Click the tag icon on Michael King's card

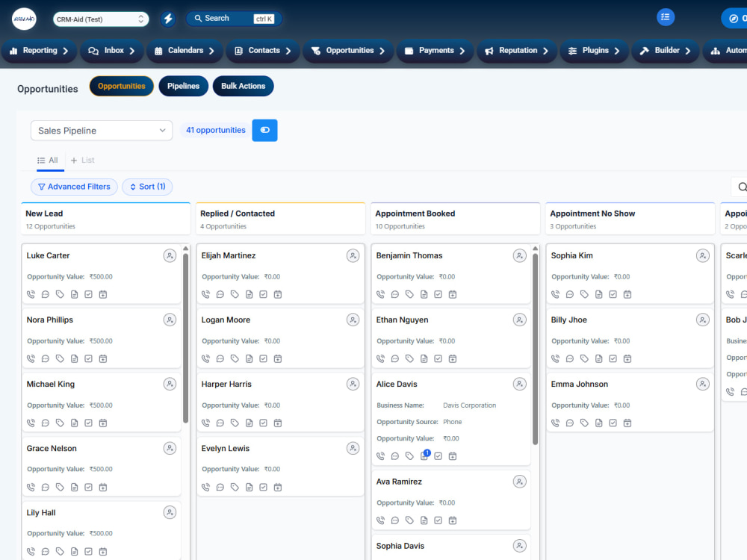[60, 423]
